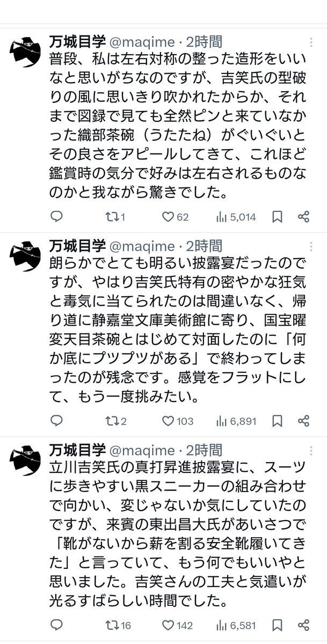The image size is (327, 644).
Task: Bookmark the tweet about Seikado Bunko museum
Action: 277,421
